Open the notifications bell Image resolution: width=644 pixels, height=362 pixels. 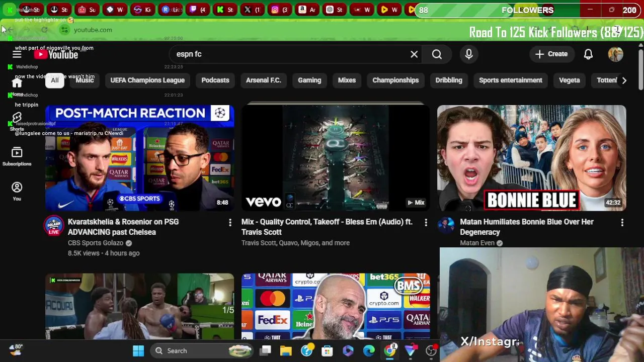click(588, 54)
